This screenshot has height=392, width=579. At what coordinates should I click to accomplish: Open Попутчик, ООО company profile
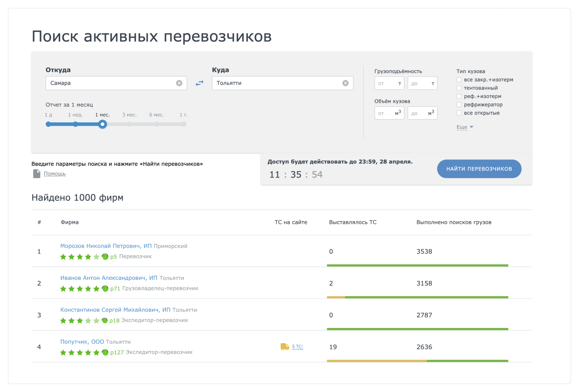pyautogui.click(x=82, y=342)
